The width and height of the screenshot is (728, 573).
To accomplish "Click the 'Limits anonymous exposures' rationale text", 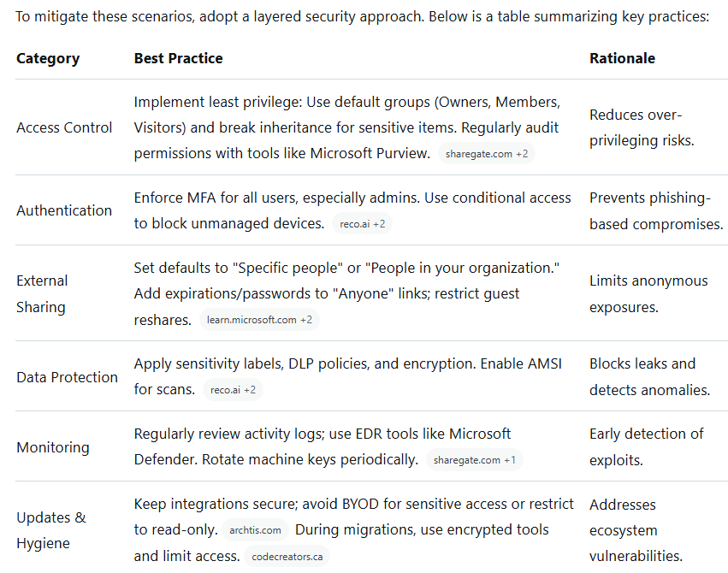I will click(648, 293).
